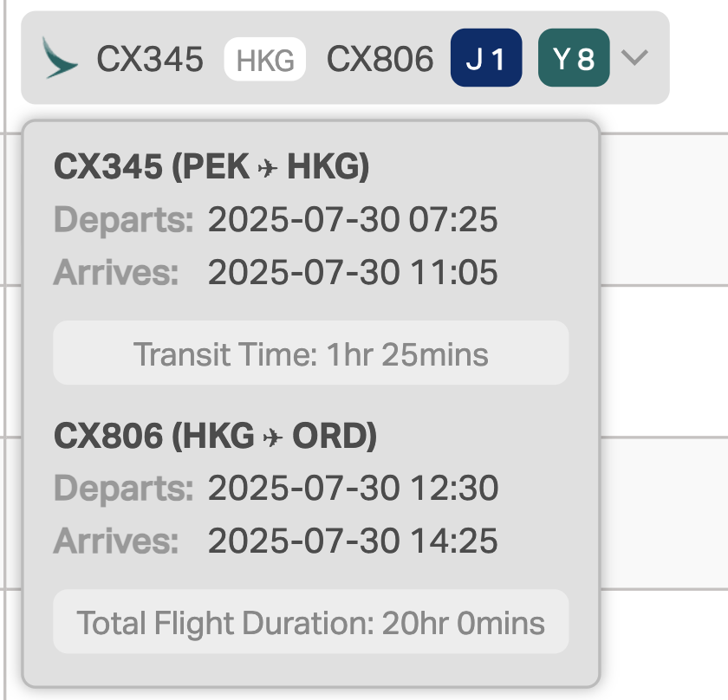Click the Arrives label under CX806
The height and width of the screenshot is (700, 728).
[x=116, y=541]
